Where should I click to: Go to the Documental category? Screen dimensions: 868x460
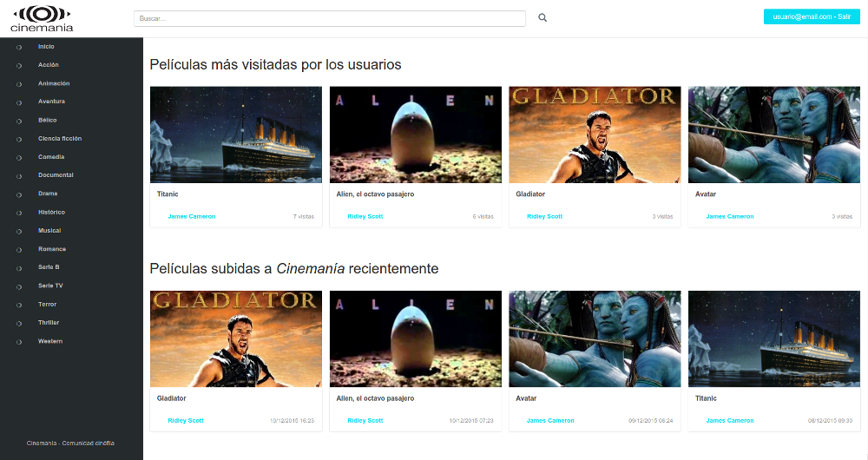pyautogui.click(x=56, y=175)
